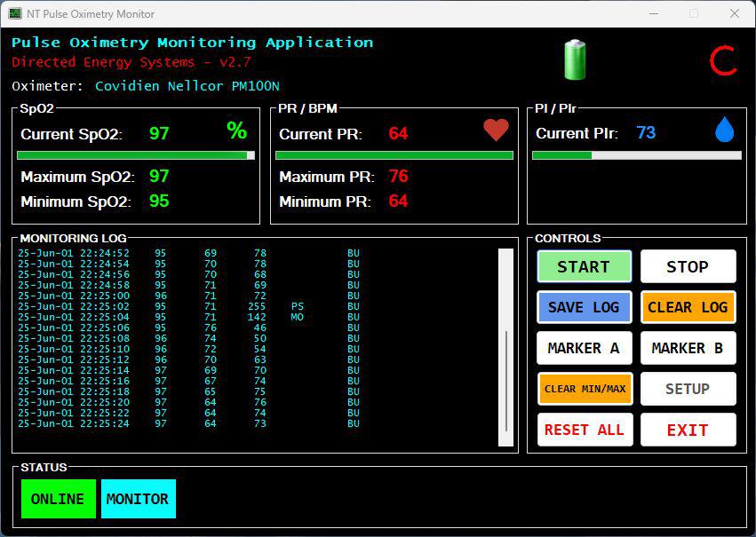This screenshot has width=756, height=537.
Task: Click the cyan MONITOR status indicator
Action: (x=138, y=499)
